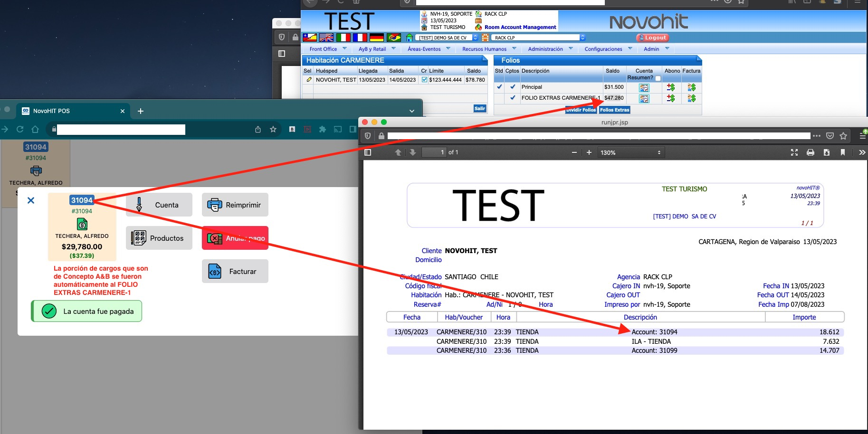Screen dimensions: 868x434
Task: Go to next page in PDF viewer
Action: click(412, 152)
